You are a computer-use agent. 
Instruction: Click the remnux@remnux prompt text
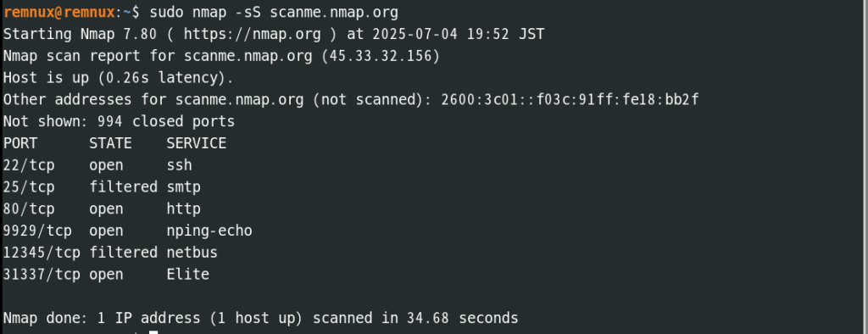point(60,12)
